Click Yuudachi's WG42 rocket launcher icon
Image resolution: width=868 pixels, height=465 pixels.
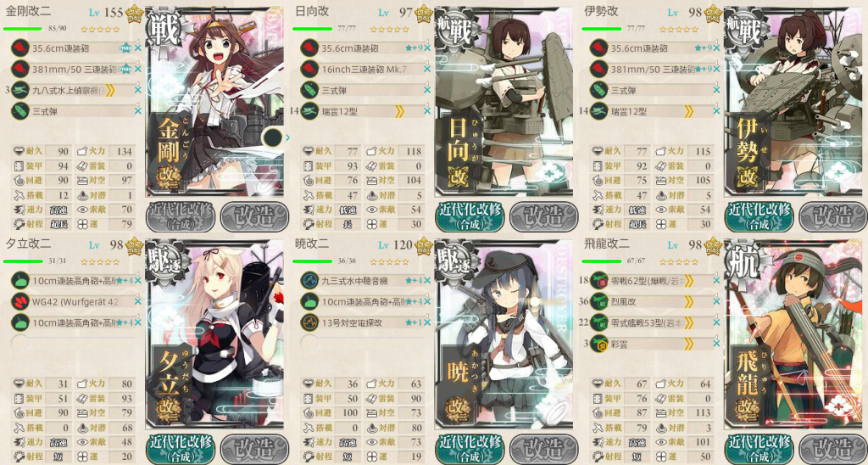click(x=20, y=302)
